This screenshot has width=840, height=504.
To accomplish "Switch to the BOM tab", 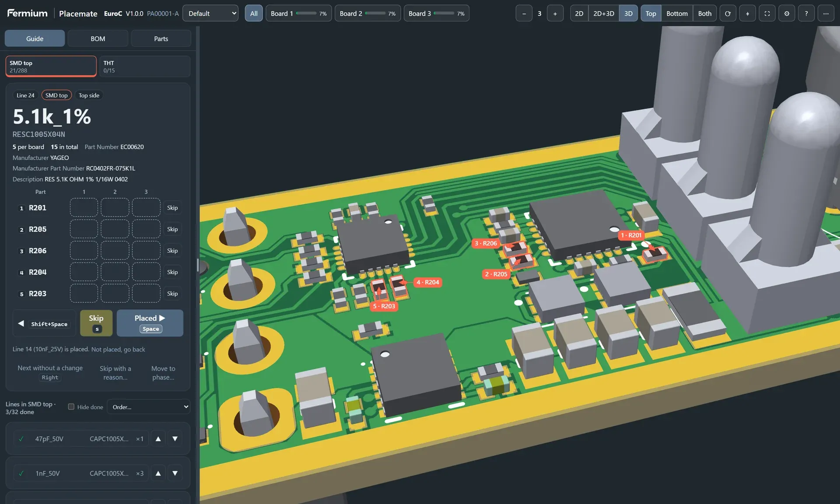I will tap(98, 38).
